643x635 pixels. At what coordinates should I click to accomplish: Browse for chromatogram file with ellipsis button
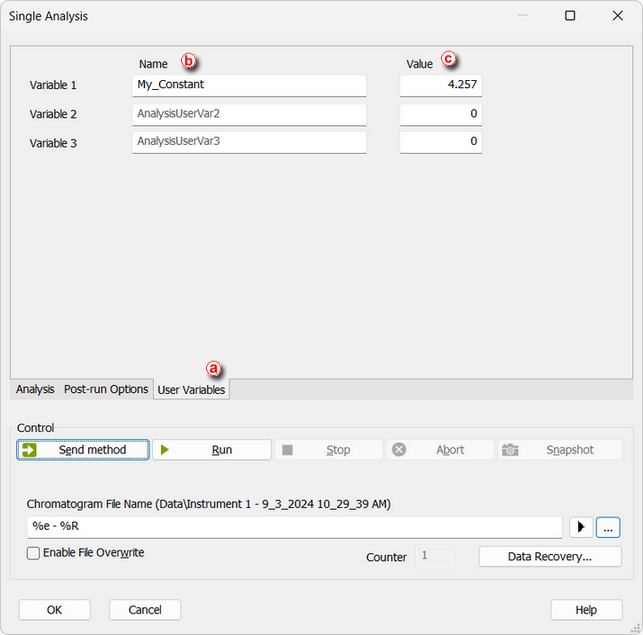coord(608,527)
